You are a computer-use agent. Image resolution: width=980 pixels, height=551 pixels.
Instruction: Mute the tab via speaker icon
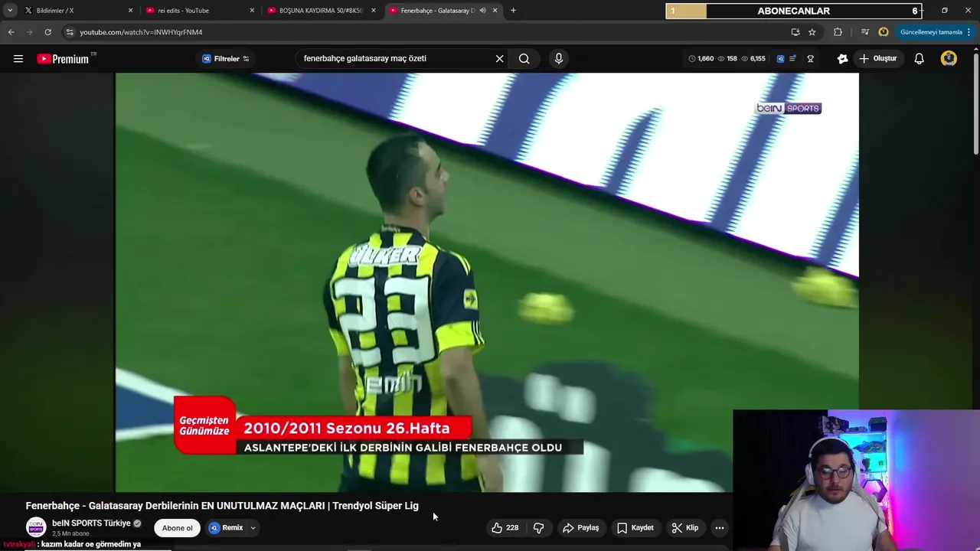tap(483, 11)
